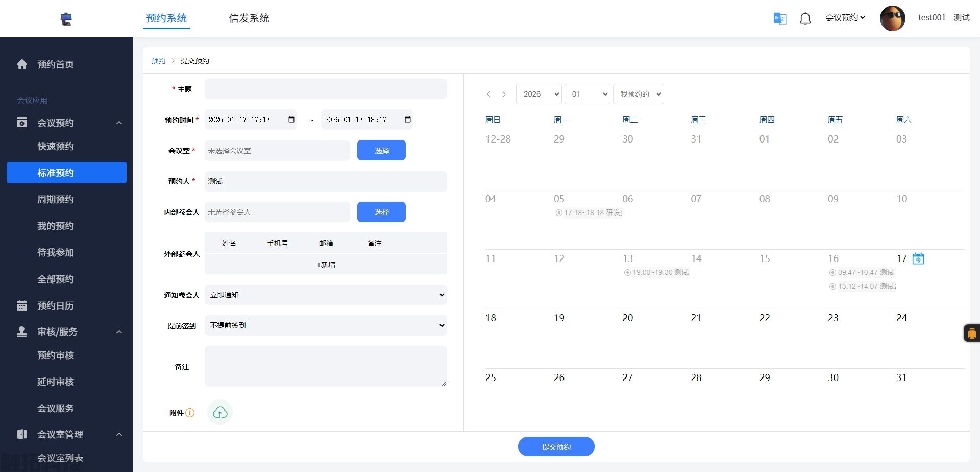The image size is (980, 472).
Task: Expand the 会议预约 menu next to the bell
Action: pyautogui.click(x=845, y=17)
